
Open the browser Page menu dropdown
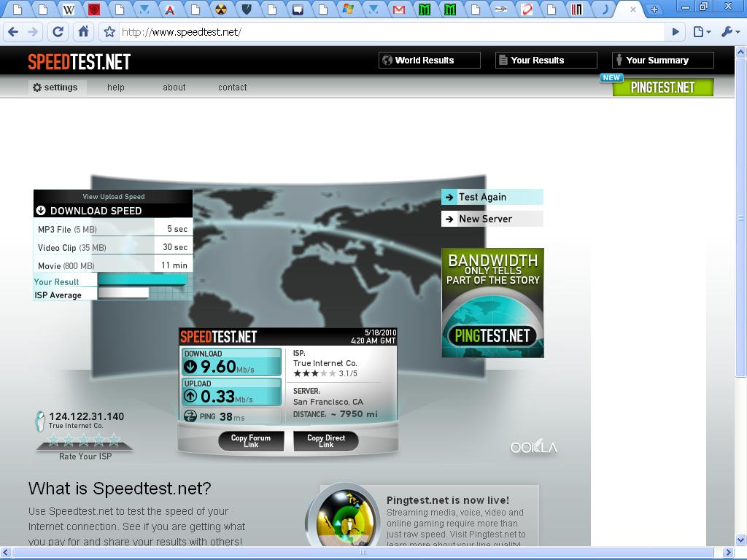point(702,32)
